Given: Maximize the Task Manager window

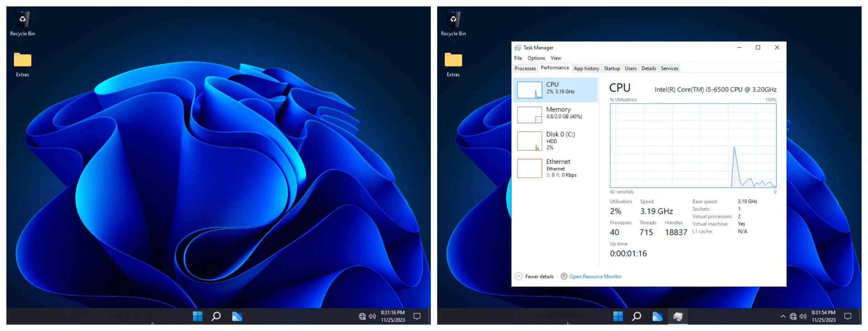Looking at the screenshot, I should [758, 47].
